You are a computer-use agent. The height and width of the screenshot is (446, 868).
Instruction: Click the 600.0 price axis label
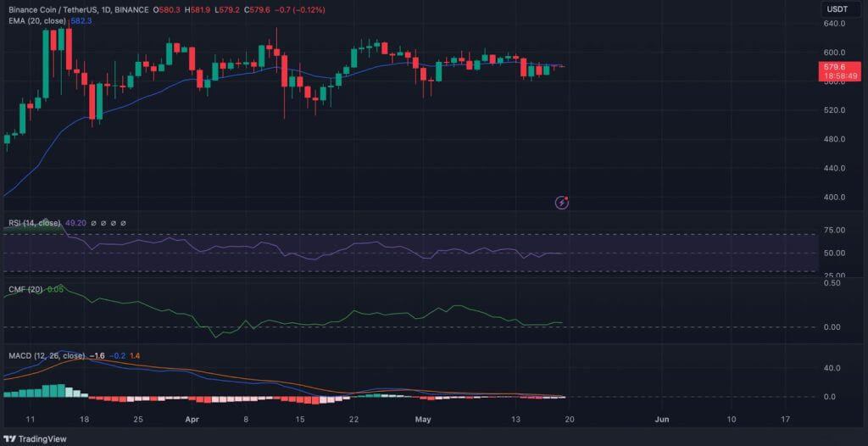point(834,53)
